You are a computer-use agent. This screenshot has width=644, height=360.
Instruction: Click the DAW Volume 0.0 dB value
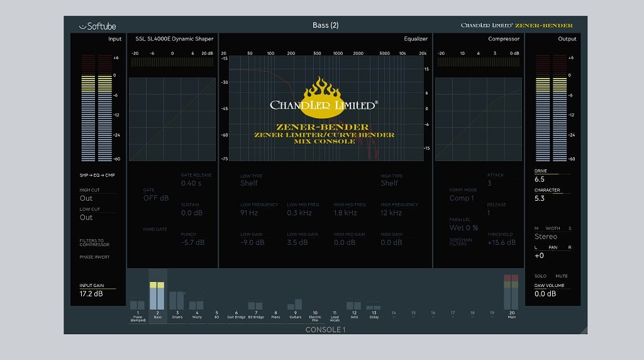pos(545,294)
